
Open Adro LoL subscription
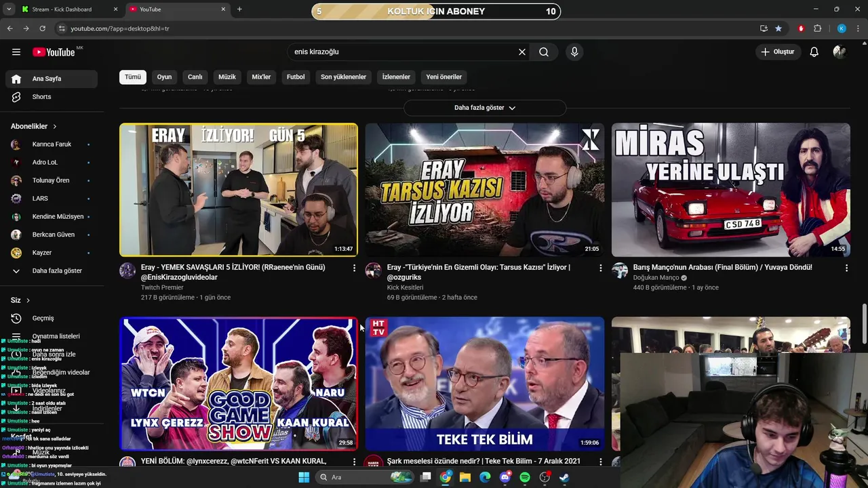point(52,163)
